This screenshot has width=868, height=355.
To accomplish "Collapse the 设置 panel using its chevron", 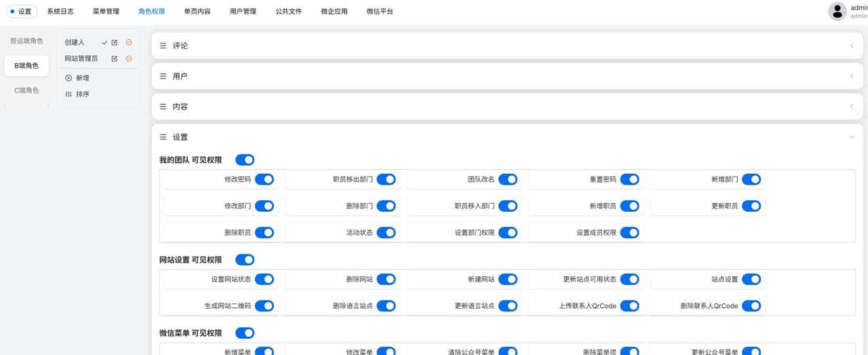I will 852,137.
